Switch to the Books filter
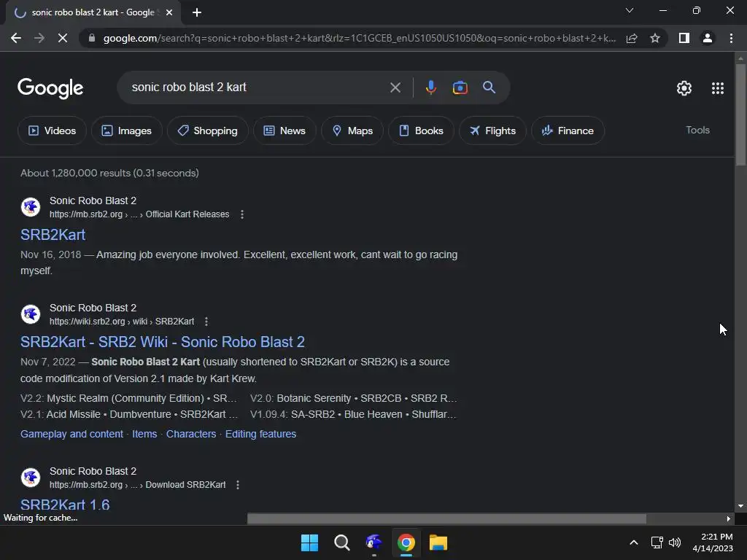 421,131
